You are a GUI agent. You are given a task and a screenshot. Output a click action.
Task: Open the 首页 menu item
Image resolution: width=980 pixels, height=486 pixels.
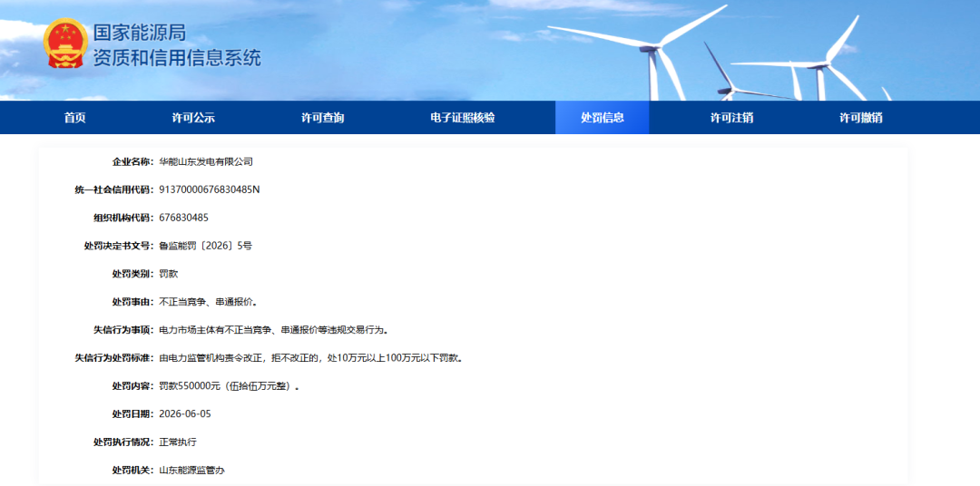coord(75,118)
